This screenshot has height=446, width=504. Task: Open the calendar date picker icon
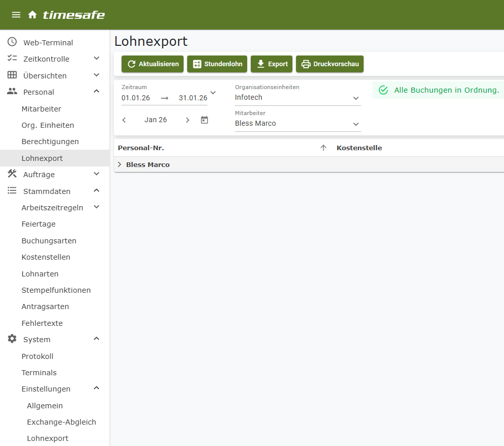point(204,120)
